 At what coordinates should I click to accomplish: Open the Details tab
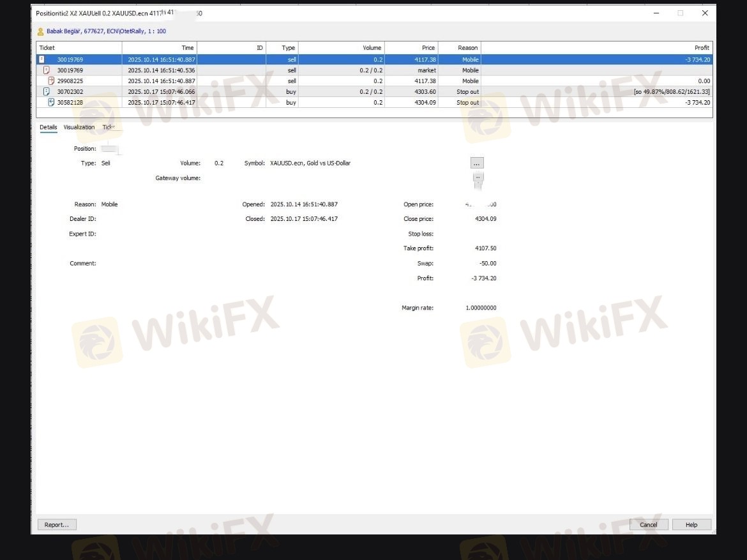48,127
